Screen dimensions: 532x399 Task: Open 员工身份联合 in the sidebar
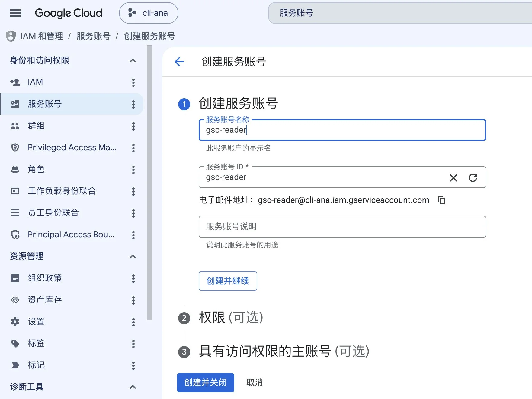(72, 213)
